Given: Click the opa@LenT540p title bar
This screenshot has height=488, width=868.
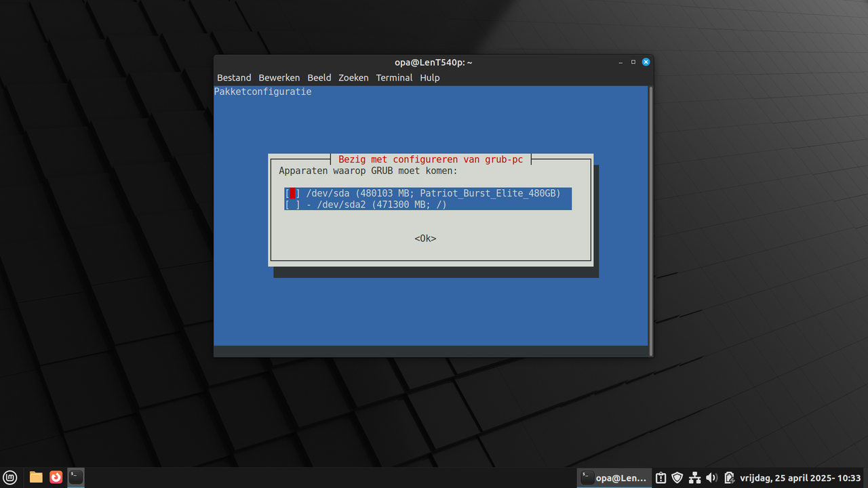Looking at the screenshot, I should [x=433, y=62].
